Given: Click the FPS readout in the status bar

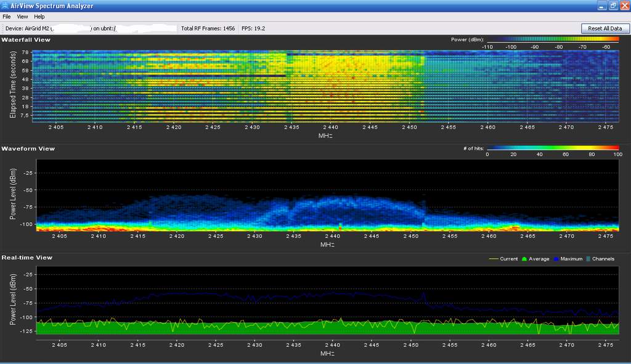Looking at the screenshot, I should click(253, 28).
